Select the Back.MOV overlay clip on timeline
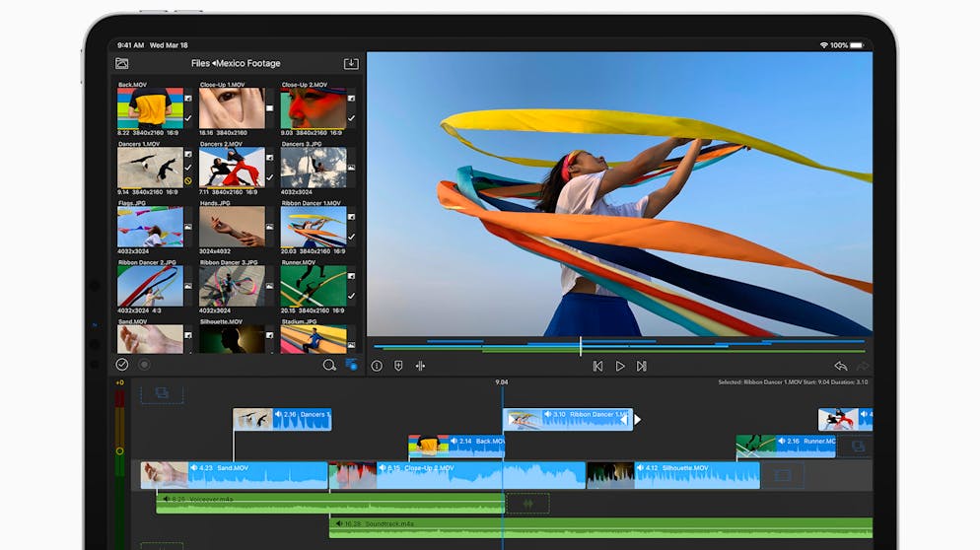The image size is (980, 550). [x=456, y=447]
